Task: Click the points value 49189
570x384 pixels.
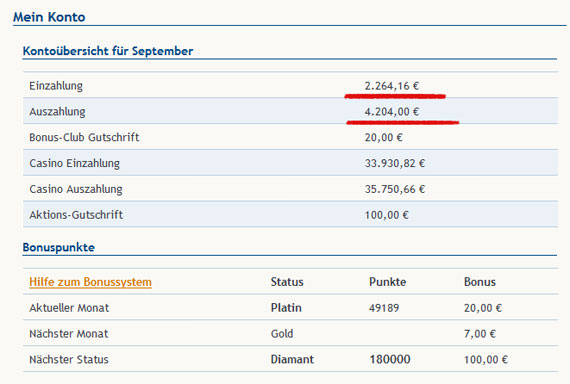Action: pos(384,308)
